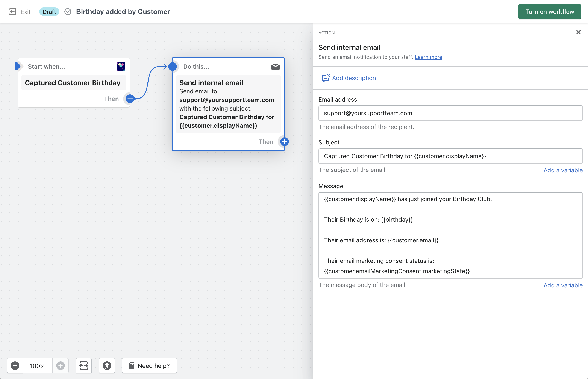Click the Add description label
The image size is (588, 379).
click(x=354, y=78)
